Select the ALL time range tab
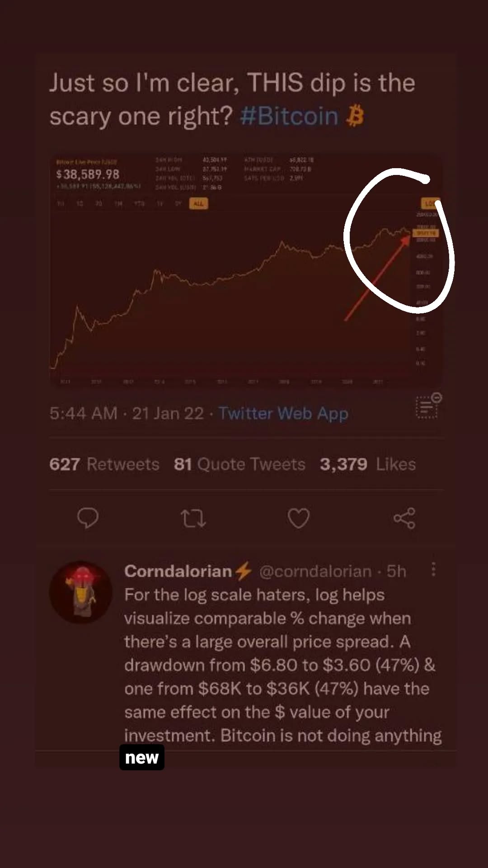Viewport: 488px width, 868px height. pos(198,203)
